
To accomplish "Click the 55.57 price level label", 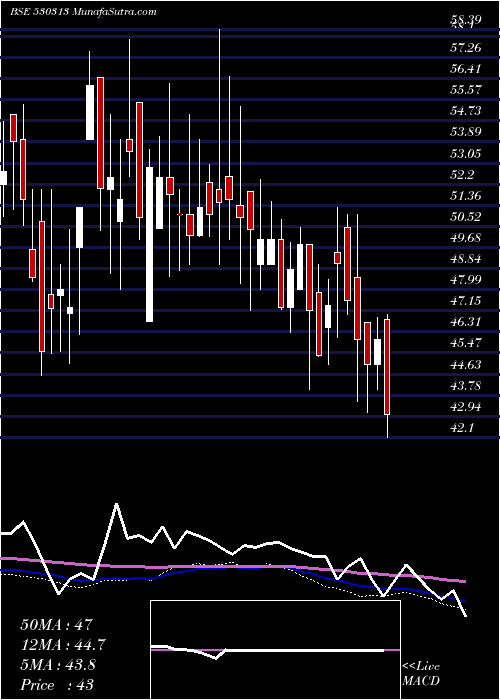I will click(x=466, y=89).
